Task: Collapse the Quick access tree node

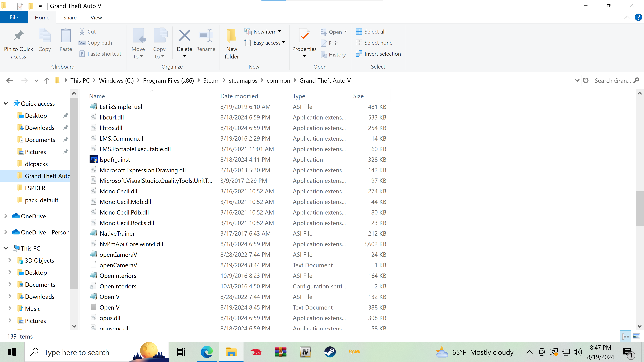Action: tap(6, 103)
